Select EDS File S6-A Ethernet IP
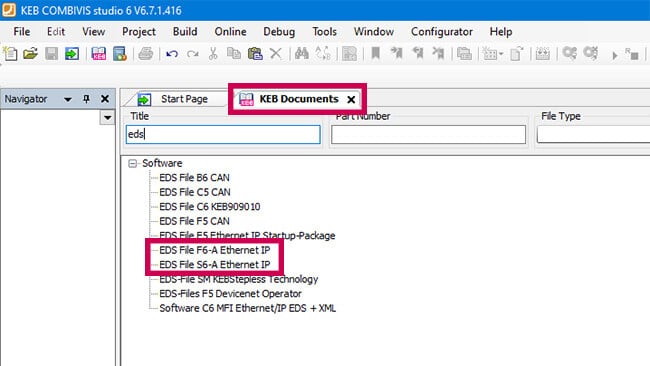Viewport: 650px width, 366px height. [214, 265]
